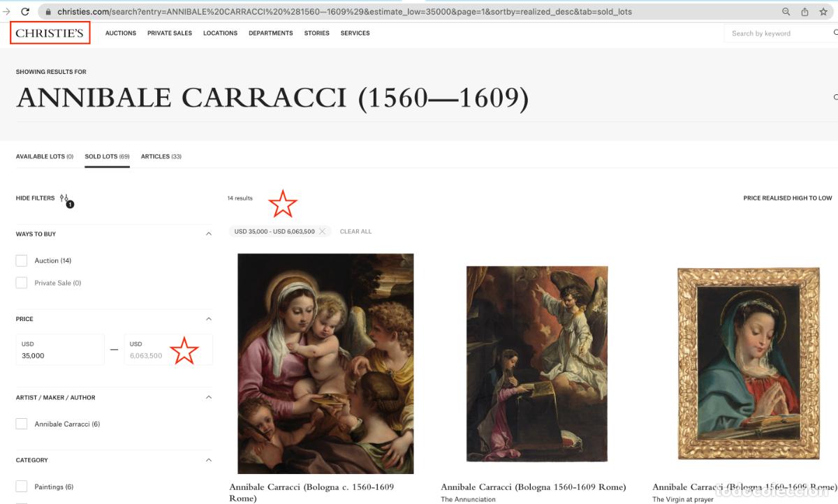The height and width of the screenshot is (504, 838).
Task: Click the Christie's logo
Action: (x=50, y=33)
